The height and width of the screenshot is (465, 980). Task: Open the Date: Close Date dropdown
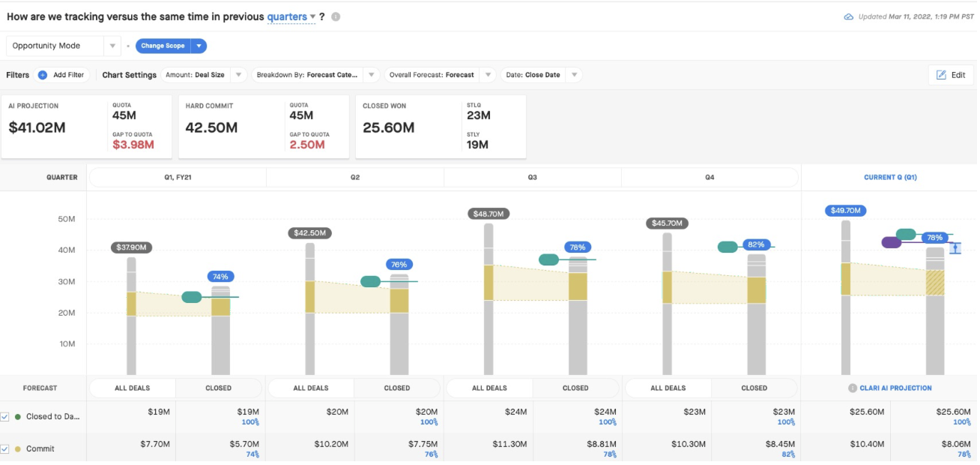[541, 75]
